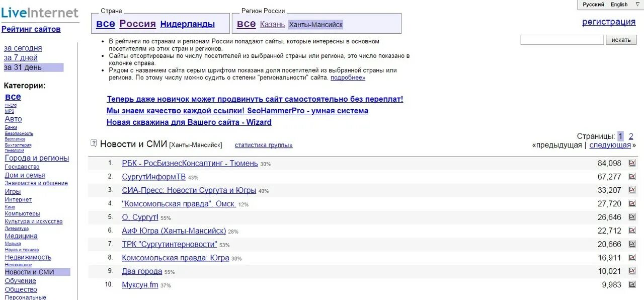The height and width of the screenshot is (300, 644).
Task: Open stats chart icon for СургутИнформТВ row
Action: coord(632,177)
